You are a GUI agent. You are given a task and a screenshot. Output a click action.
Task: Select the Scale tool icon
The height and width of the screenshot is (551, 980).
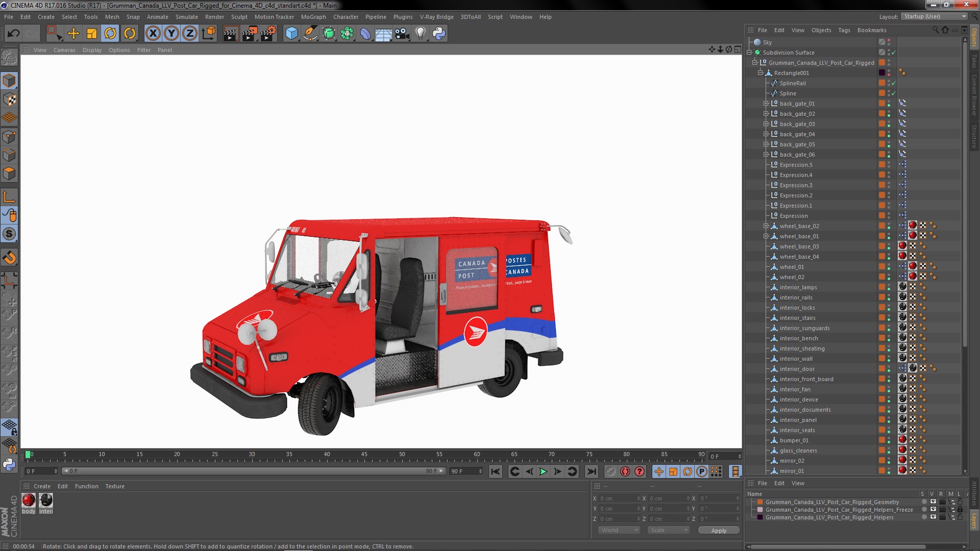coord(92,34)
